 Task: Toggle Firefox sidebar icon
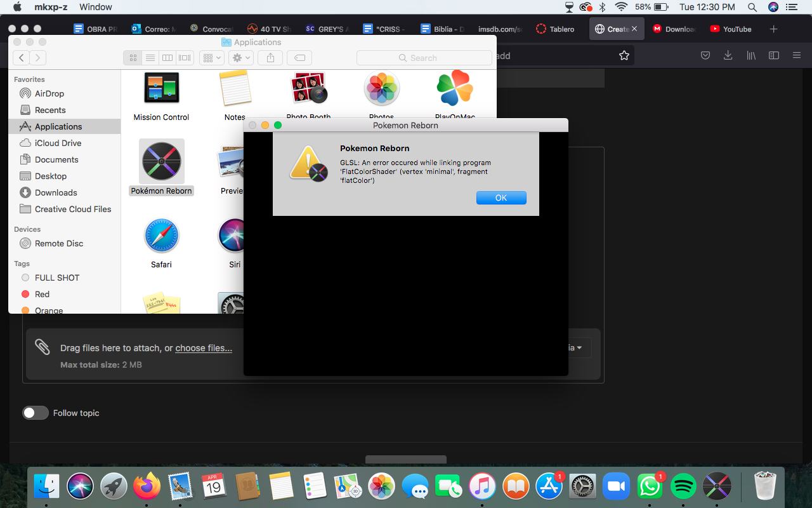pyautogui.click(x=774, y=55)
